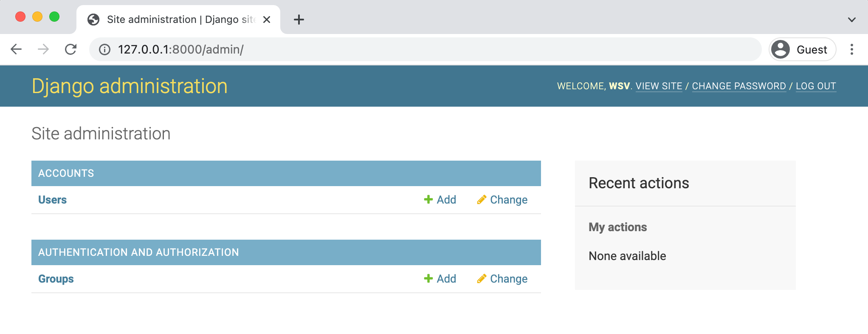Open the Groups model list
868x334 pixels.
coord(56,279)
